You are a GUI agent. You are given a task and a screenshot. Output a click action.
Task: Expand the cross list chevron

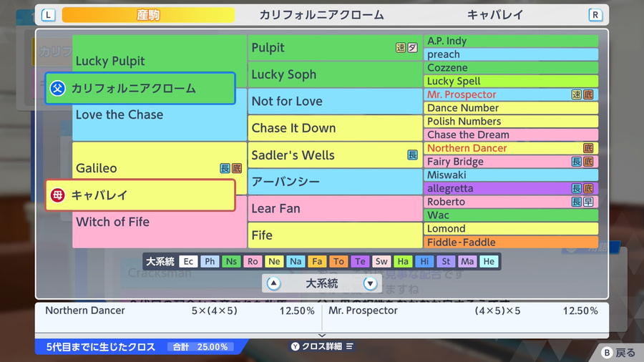tap(322, 336)
